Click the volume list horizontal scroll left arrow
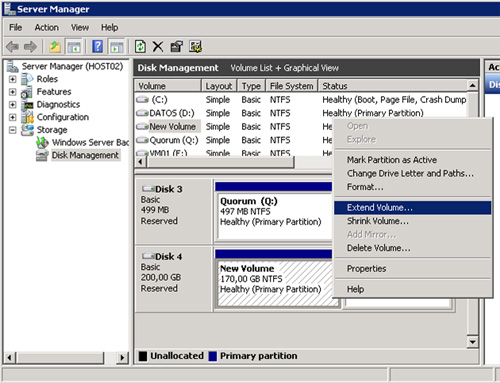This screenshot has width=500, height=383. coord(140,162)
